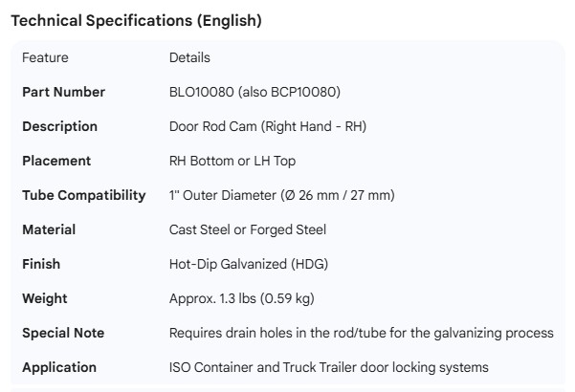The width and height of the screenshot is (575, 392).
Task: Select the Tube Compatibility row label
Action: coord(84,195)
